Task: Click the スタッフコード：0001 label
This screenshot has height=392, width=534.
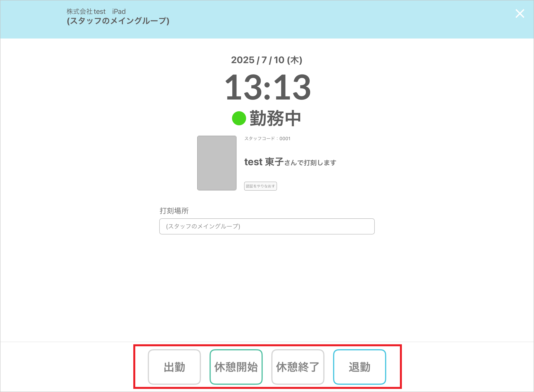Action: 267,139
